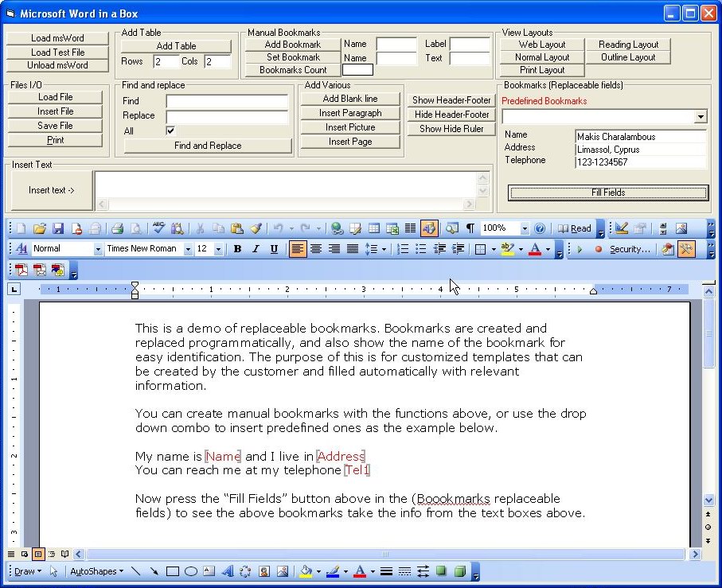Open the Predefined Bookmarks dropdown

[700, 117]
